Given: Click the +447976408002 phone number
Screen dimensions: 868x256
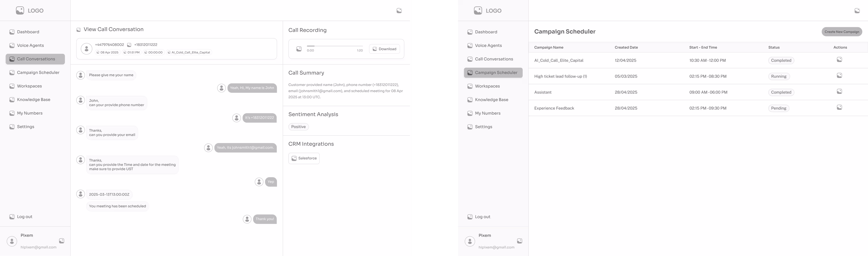Looking at the screenshot, I should 110,45.
